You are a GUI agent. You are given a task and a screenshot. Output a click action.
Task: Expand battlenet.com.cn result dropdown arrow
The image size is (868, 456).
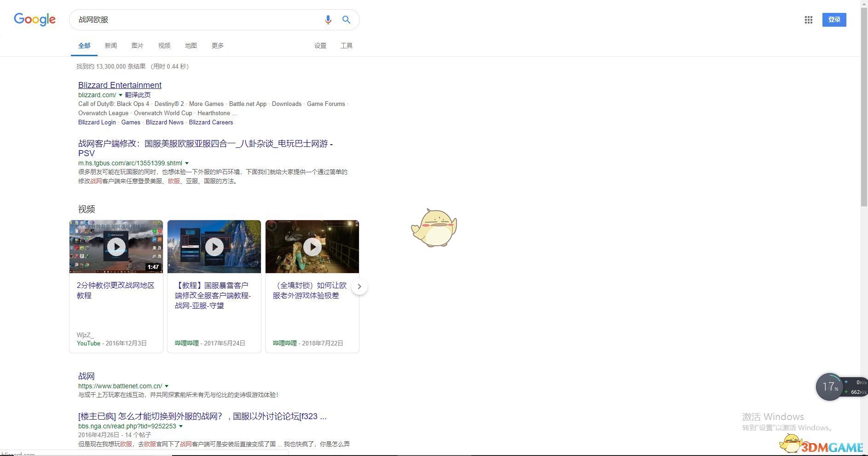tap(167, 386)
